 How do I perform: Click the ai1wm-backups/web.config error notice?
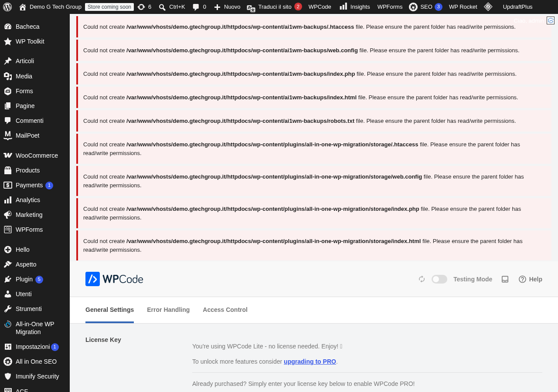[x=314, y=51]
